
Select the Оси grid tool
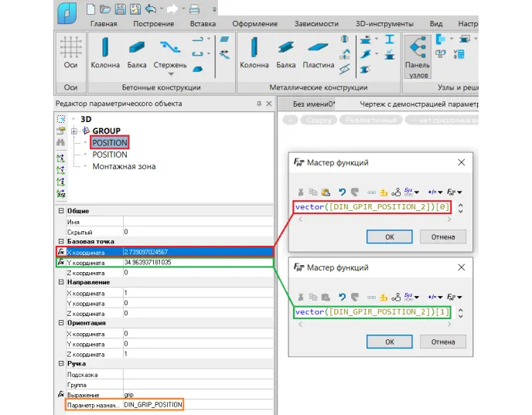[71, 53]
